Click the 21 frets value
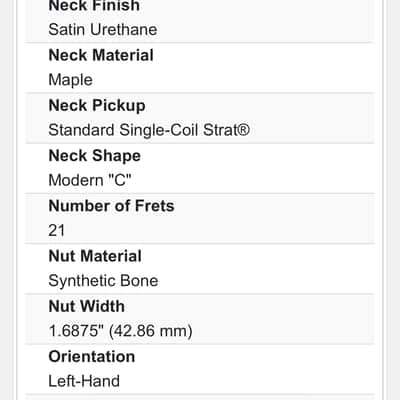Viewport: 400px width, 400px height. [57, 231]
